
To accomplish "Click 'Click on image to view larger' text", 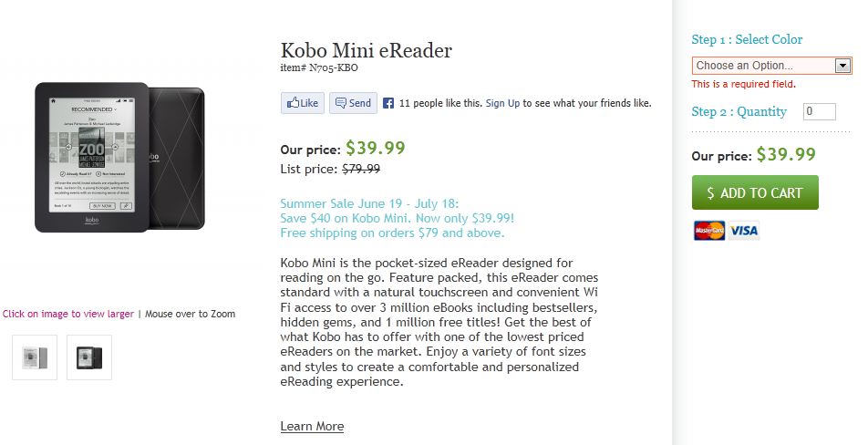I will click(x=68, y=314).
